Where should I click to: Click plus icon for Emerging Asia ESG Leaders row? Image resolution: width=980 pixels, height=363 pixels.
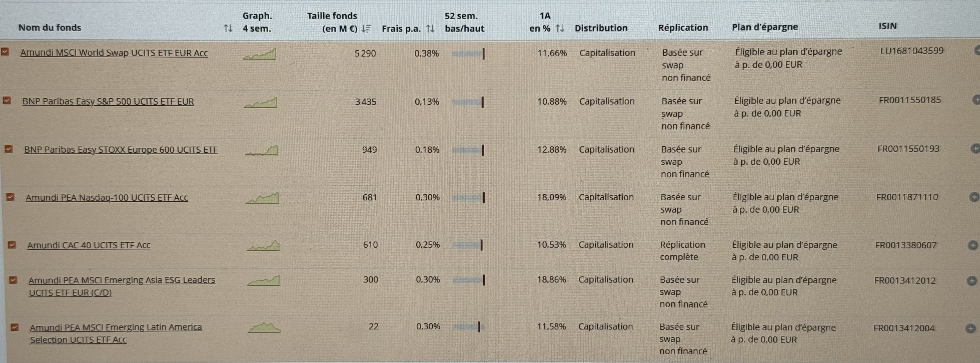[971, 280]
